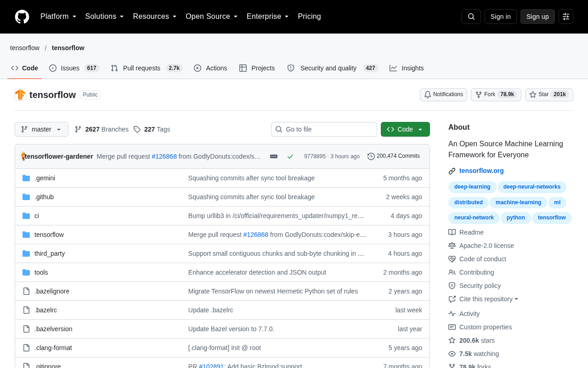Screen dimensions: 588x368
Task: Fork the tensorflow repository
Action: point(496,95)
